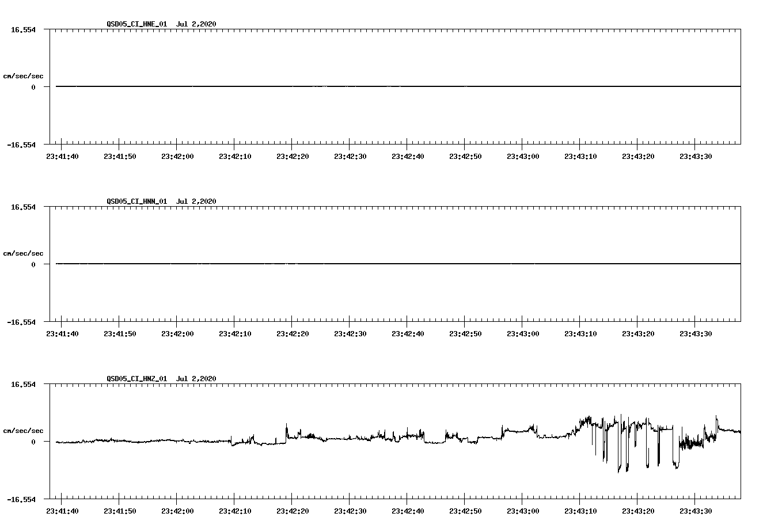Click the QSD05_CI_HNZ_01 plot title
The height and width of the screenshot is (532, 782).
[x=161, y=379]
